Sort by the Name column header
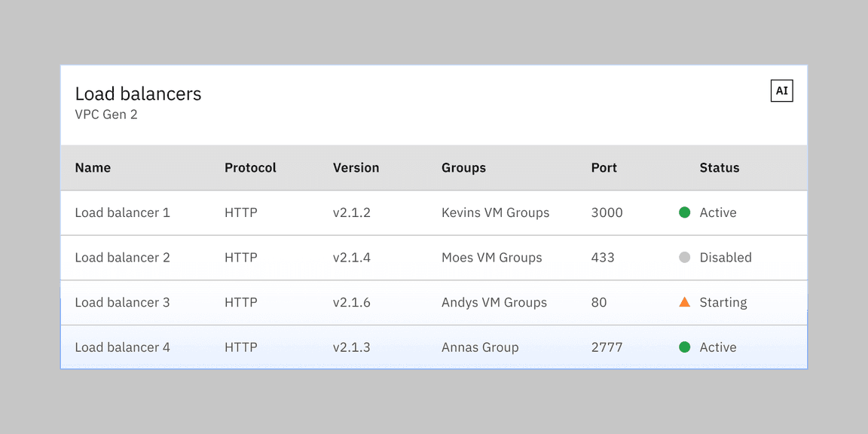 coord(93,168)
